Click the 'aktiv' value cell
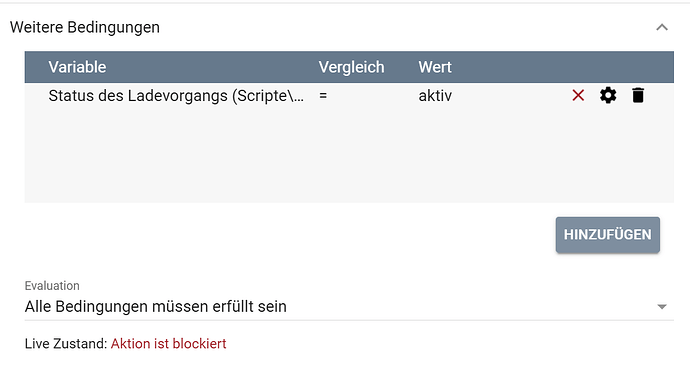The height and width of the screenshot is (370, 690). (435, 95)
